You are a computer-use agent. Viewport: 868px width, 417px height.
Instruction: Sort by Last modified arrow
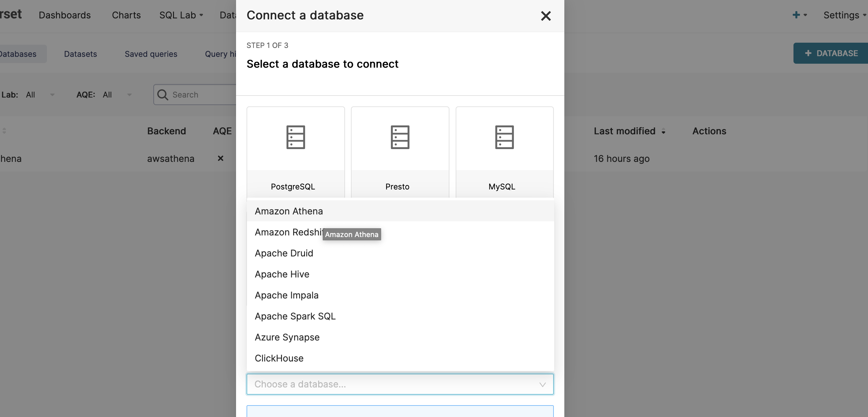[663, 131]
